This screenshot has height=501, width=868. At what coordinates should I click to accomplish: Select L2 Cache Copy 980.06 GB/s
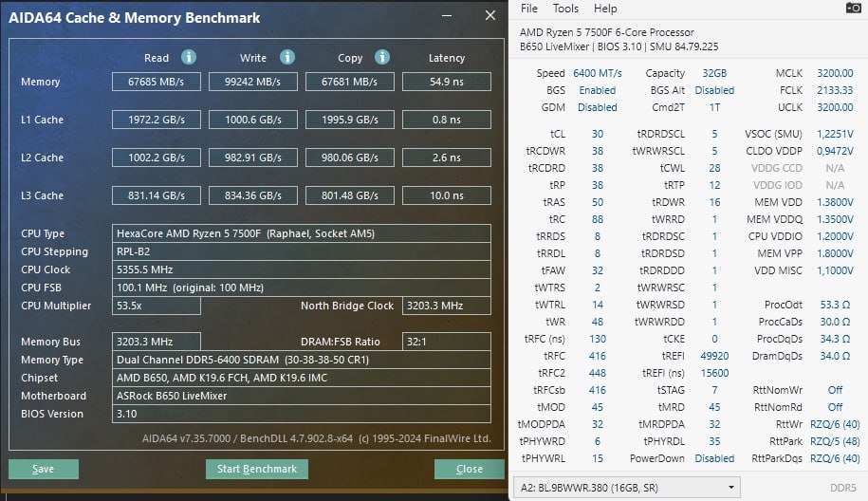[x=350, y=158]
